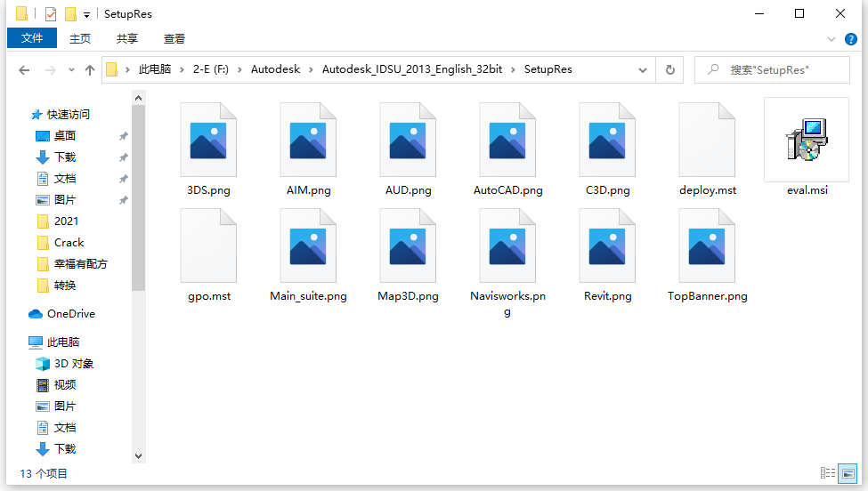The image size is (868, 491).
Task: Click SetupRes in the address bar
Action: click(x=548, y=69)
